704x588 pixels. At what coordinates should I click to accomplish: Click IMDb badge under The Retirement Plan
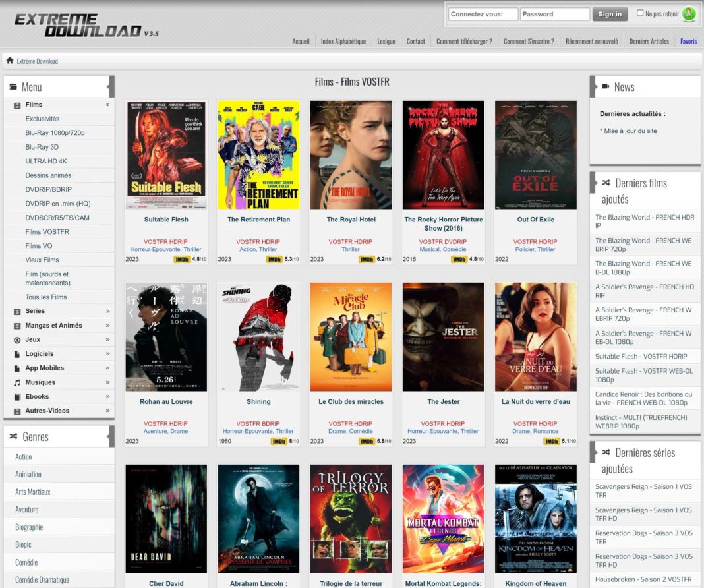(x=274, y=260)
